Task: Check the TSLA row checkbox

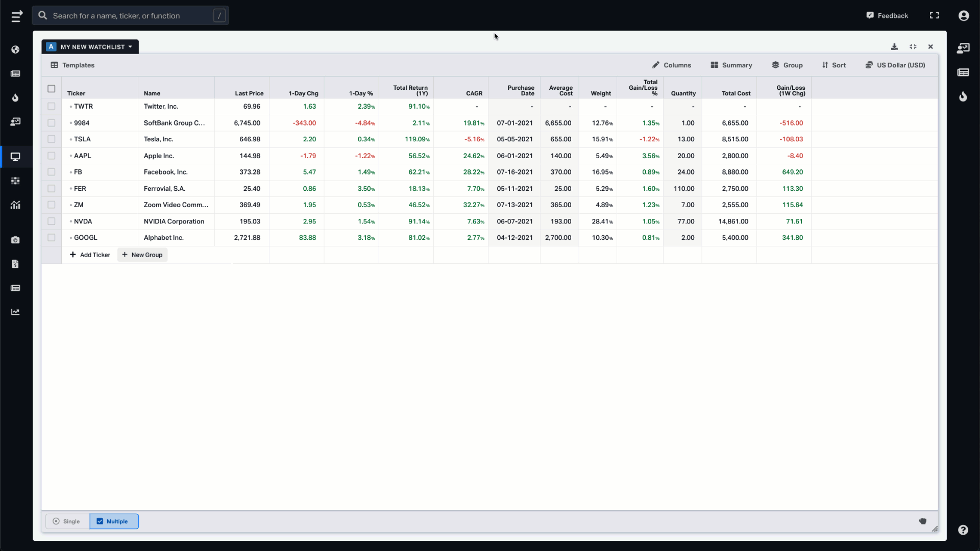Action: tap(51, 139)
